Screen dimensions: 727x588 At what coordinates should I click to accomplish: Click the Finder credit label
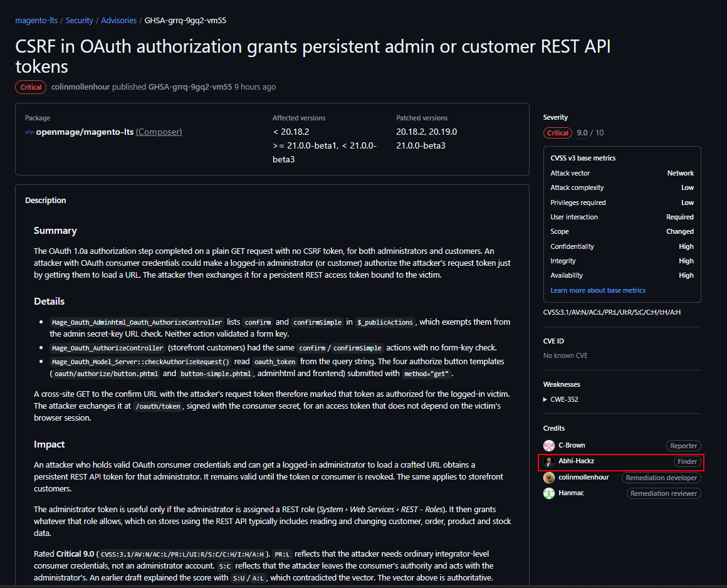(687, 461)
